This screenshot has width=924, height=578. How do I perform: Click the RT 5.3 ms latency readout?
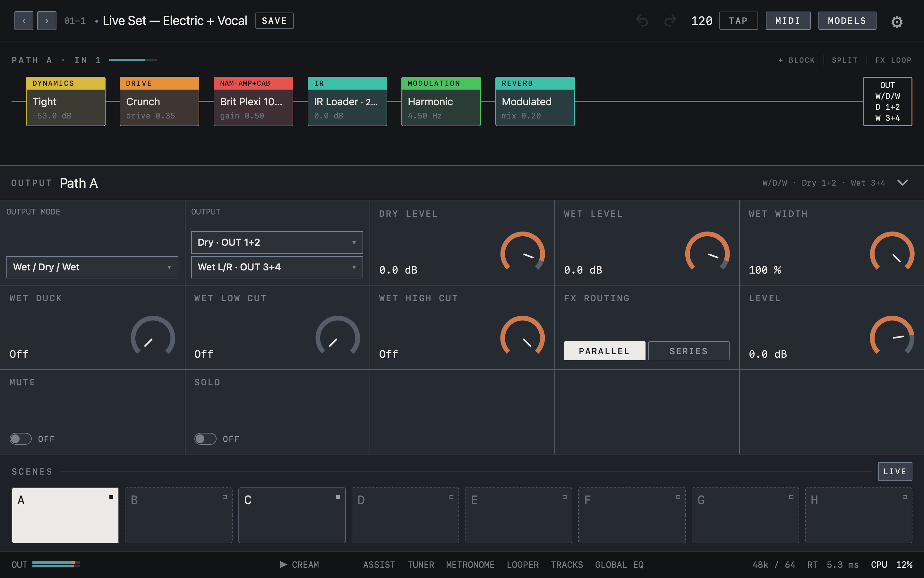[833, 564]
